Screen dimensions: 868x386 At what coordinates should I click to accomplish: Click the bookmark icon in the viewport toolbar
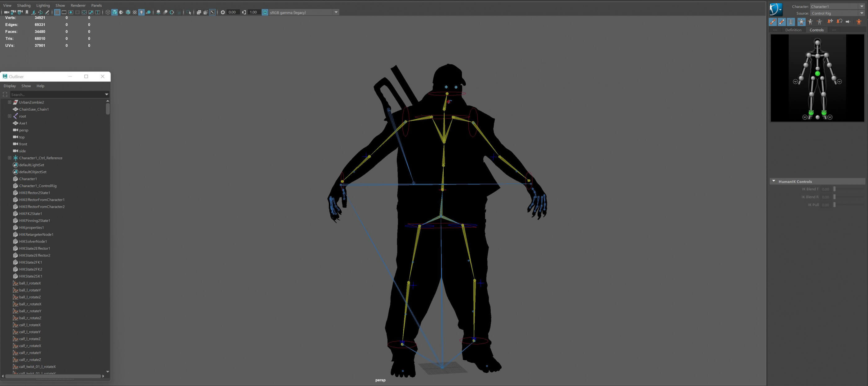(x=27, y=12)
